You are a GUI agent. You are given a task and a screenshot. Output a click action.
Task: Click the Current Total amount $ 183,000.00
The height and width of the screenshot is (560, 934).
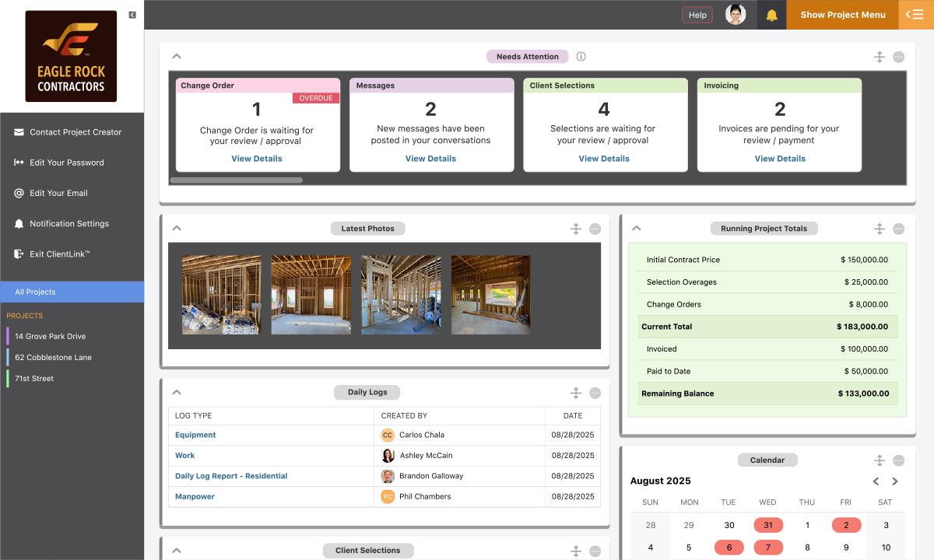click(x=862, y=327)
